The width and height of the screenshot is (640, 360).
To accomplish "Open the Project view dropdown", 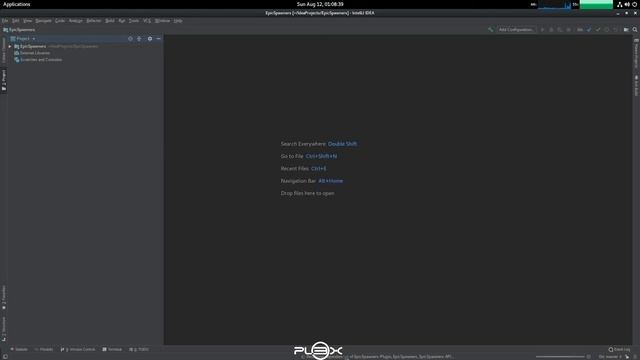I will [x=23, y=39].
